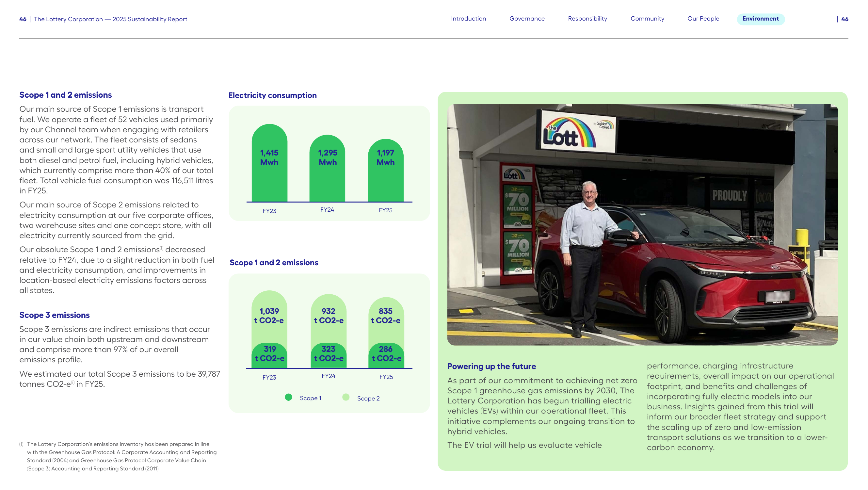Click the 1,039 t CO2-e value
The width and height of the screenshot is (868, 490).
[x=269, y=316]
